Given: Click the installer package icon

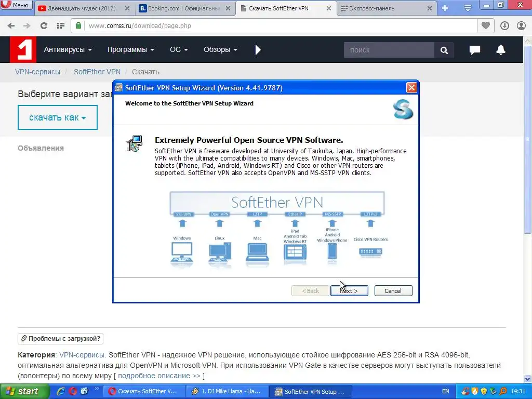Looking at the screenshot, I should click(x=135, y=143).
